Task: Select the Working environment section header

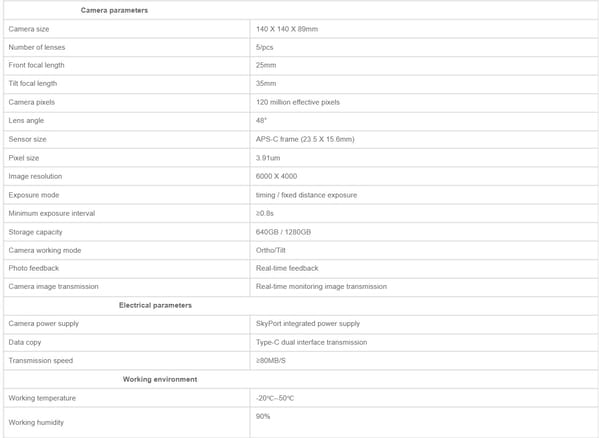Action: [x=160, y=379]
